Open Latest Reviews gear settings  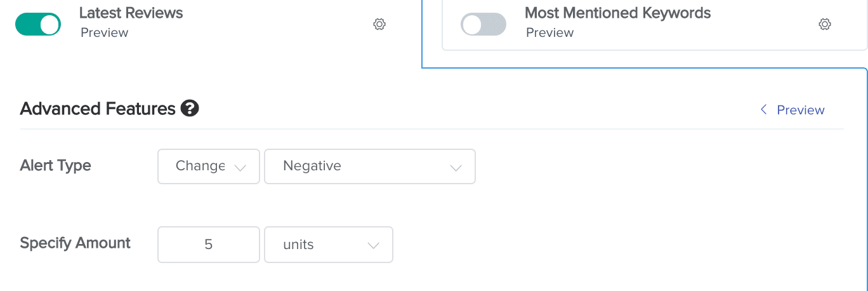click(379, 24)
